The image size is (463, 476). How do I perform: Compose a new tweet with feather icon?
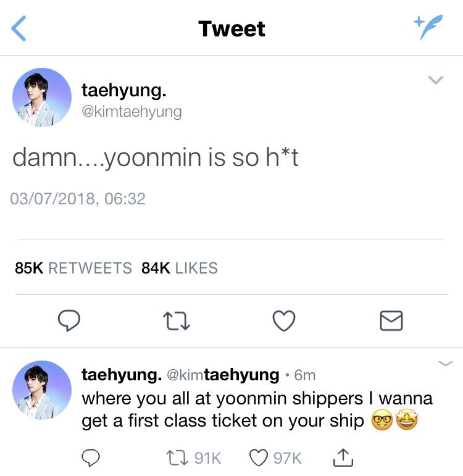428,27
